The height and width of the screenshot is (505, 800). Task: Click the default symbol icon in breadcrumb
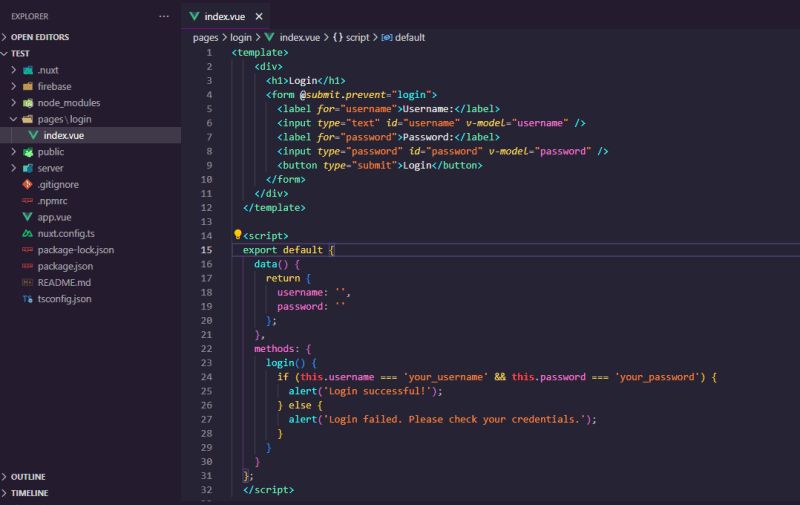pos(387,37)
